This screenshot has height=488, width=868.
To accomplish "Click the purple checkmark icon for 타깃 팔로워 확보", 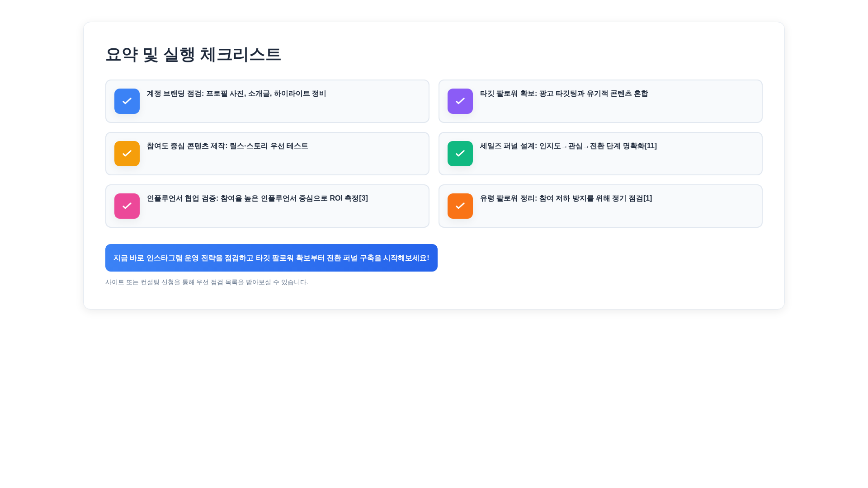I will pyautogui.click(x=460, y=101).
